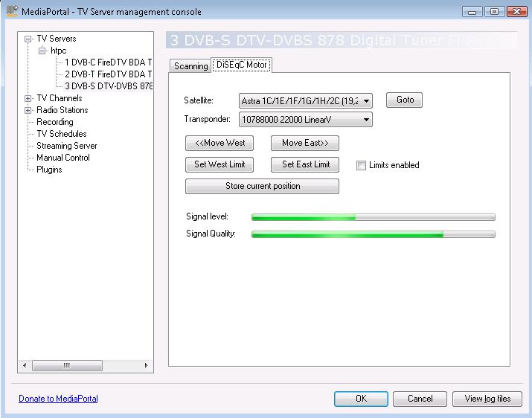
Task: Enable the Limits enabled checkbox
Action: coord(362,165)
